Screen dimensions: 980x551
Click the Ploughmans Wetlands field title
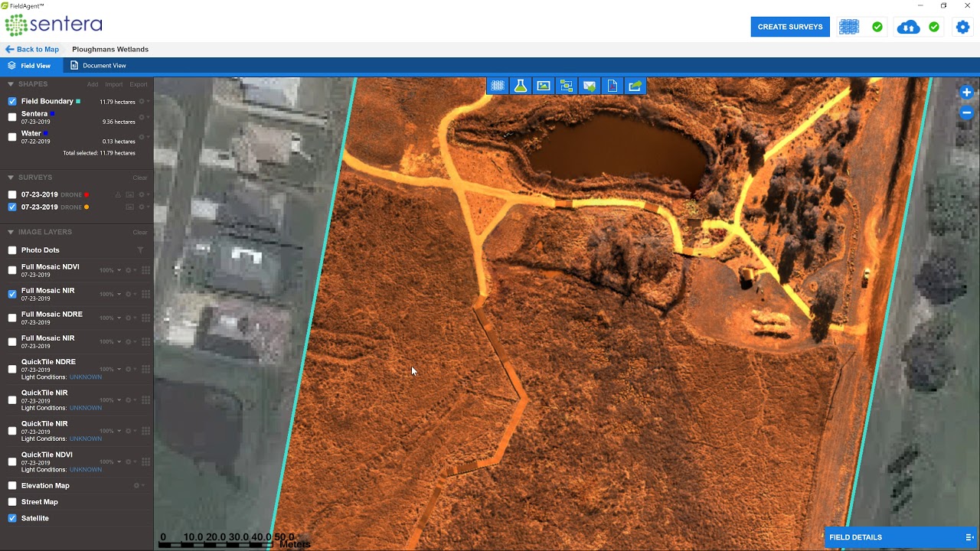(x=110, y=49)
